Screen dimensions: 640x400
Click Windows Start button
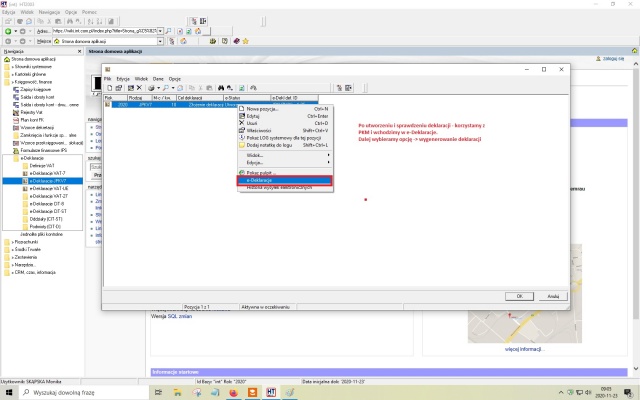(9, 393)
